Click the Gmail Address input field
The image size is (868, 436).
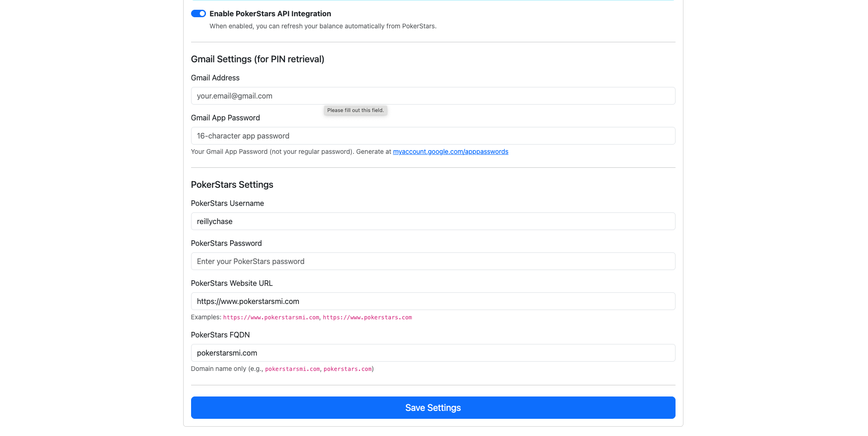pos(433,96)
